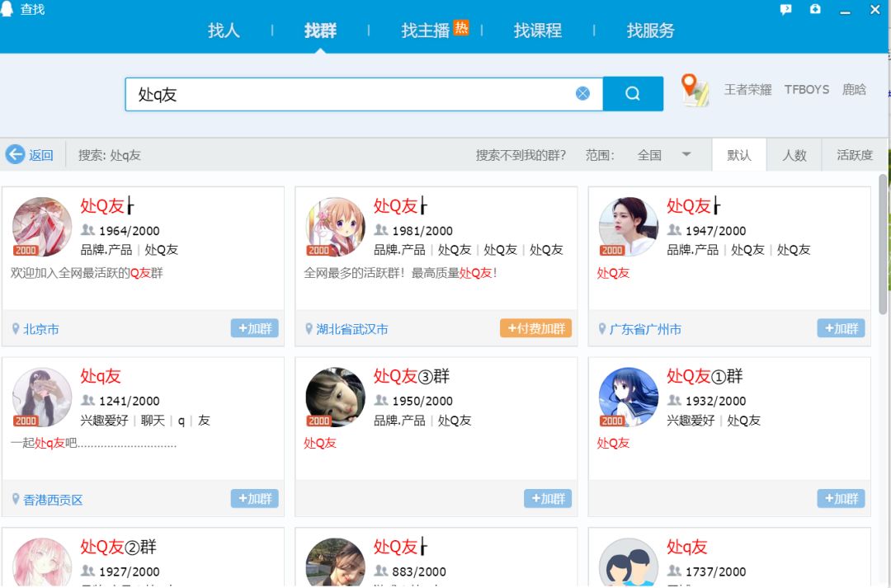This screenshot has width=891, height=588.
Task: Open 处q友 title of 1737/2000 group
Action: click(687, 547)
